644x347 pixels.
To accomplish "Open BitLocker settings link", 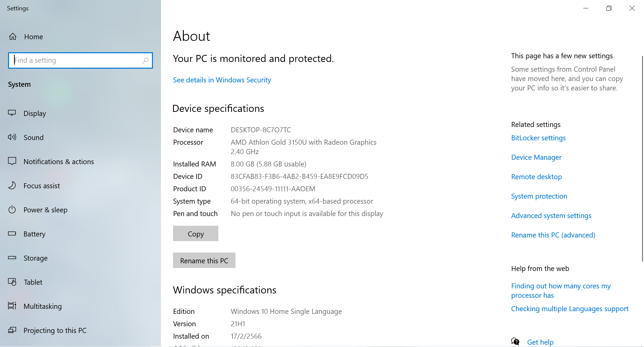I will 538,138.
